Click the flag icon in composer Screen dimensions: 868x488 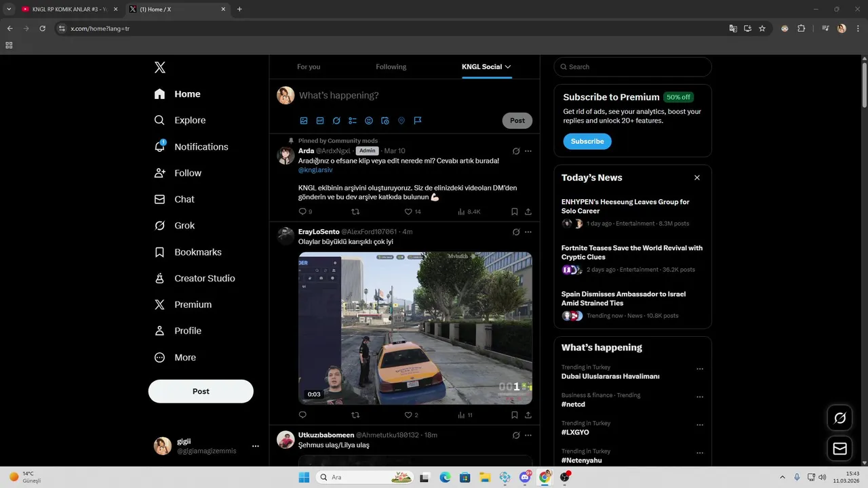(x=418, y=121)
